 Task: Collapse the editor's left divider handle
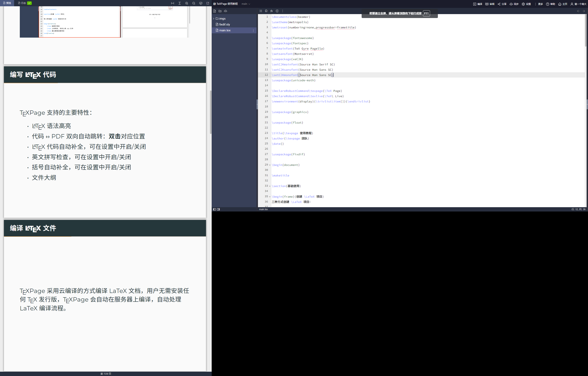(257, 105)
